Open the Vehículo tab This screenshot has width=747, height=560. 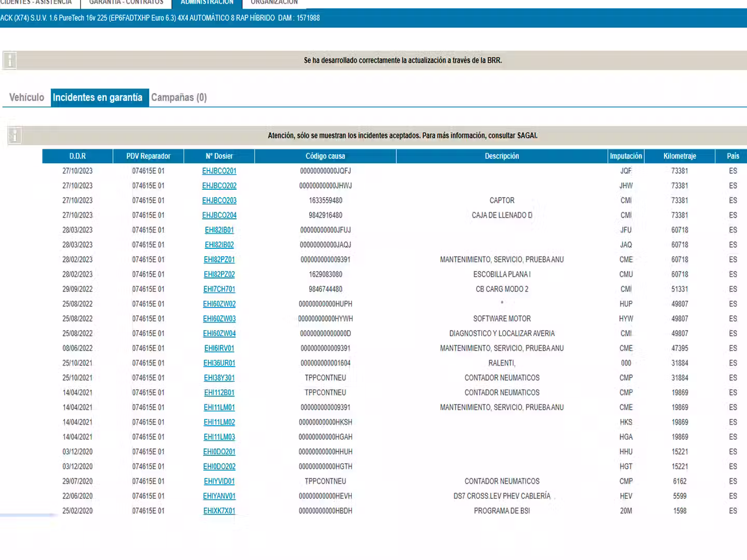point(26,97)
